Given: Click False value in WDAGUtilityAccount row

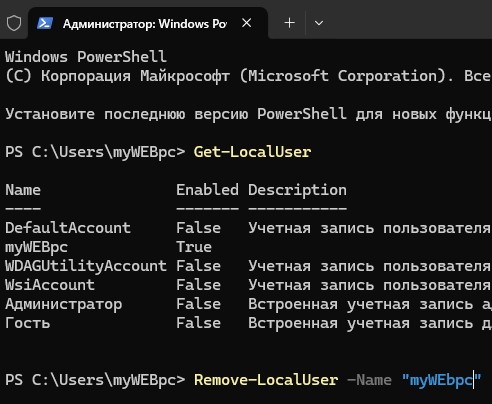Looking at the screenshot, I should (198, 266).
